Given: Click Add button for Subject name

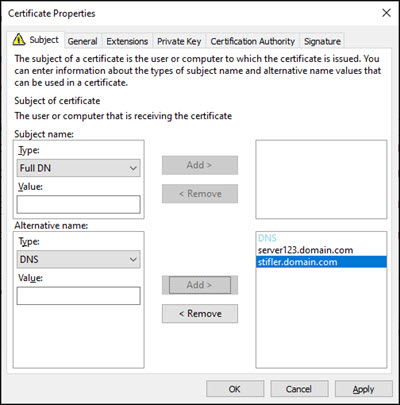Looking at the screenshot, I should [200, 165].
